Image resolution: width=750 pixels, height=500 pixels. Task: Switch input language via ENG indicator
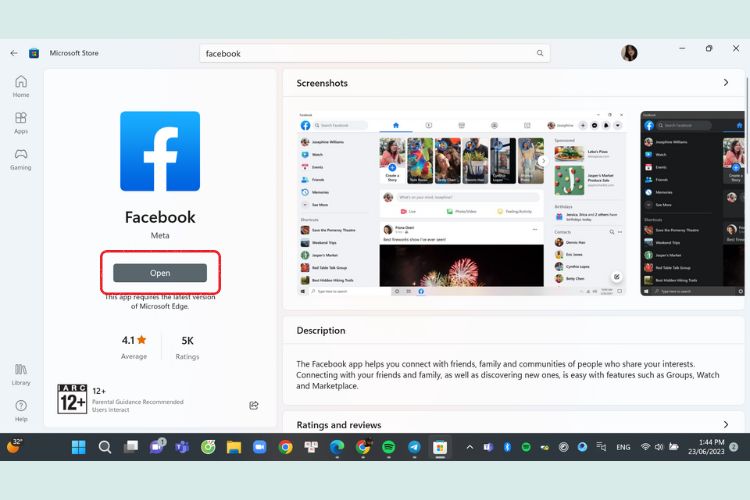tap(623, 447)
